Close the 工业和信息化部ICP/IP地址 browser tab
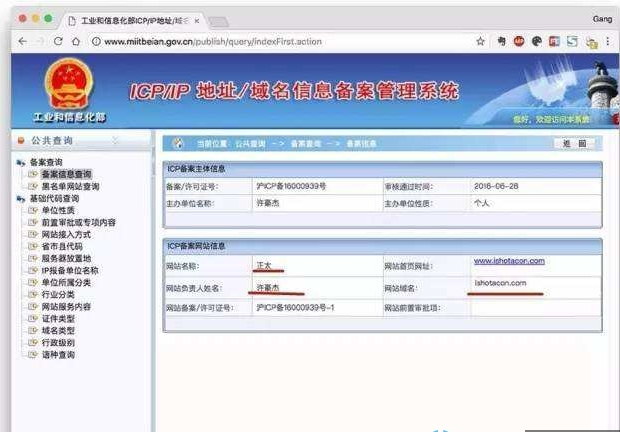The height and width of the screenshot is (432, 620). (197, 21)
